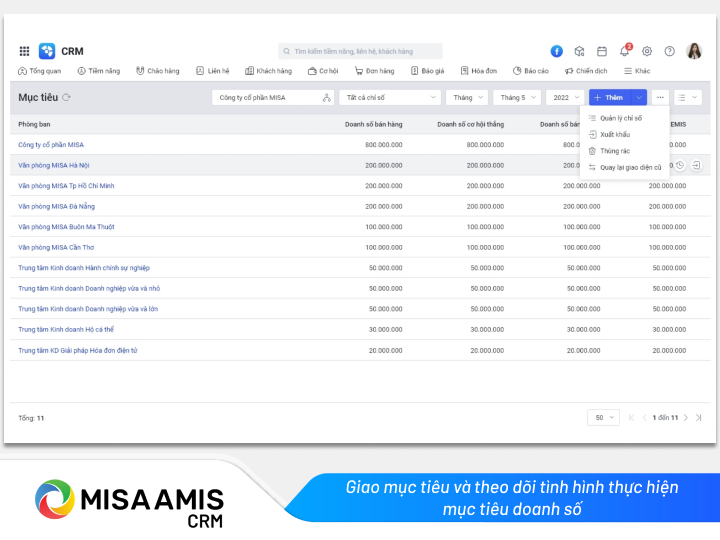Open the three-dot more options button
This screenshot has height=540, width=720.
[x=660, y=97]
